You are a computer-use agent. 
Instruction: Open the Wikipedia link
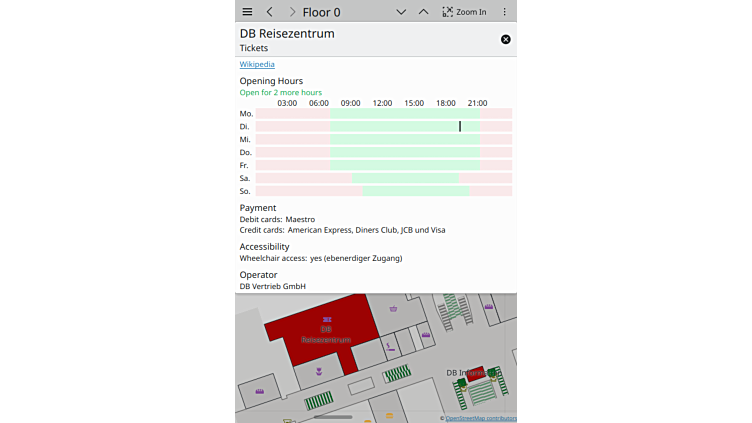point(257,64)
